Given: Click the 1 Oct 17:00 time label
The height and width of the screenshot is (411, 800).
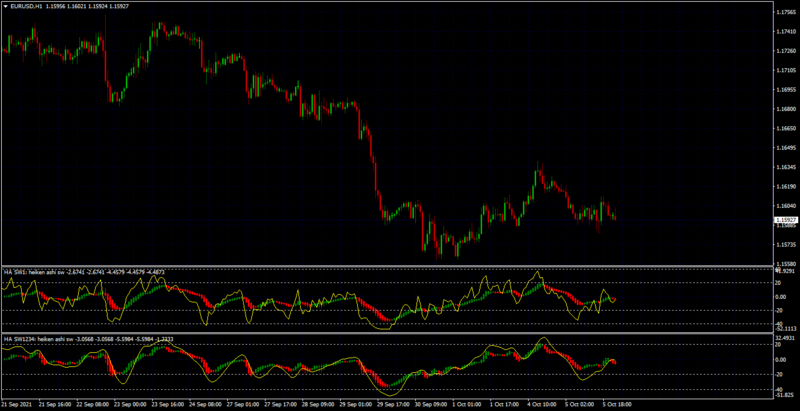Looking at the screenshot, I should 504,404.
